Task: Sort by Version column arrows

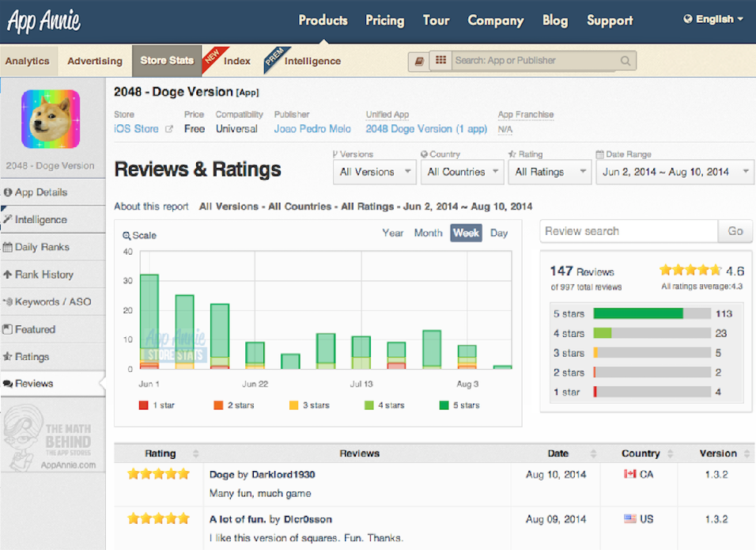Action: point(747,453)
